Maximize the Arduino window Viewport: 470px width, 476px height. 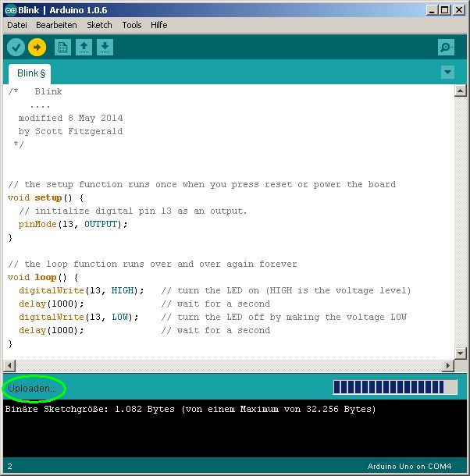coord(444,10)
